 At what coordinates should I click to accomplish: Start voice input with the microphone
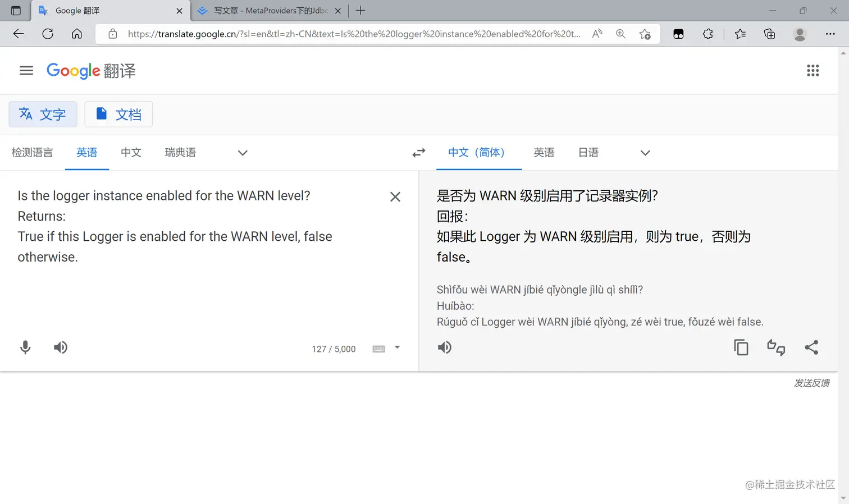(x=25, y=347)
